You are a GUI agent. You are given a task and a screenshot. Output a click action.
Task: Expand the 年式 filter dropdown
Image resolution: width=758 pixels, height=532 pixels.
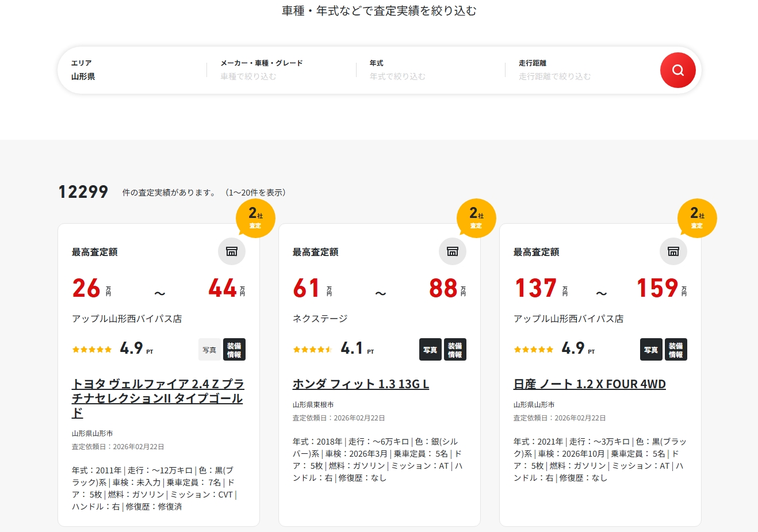[x=431, y=70]
